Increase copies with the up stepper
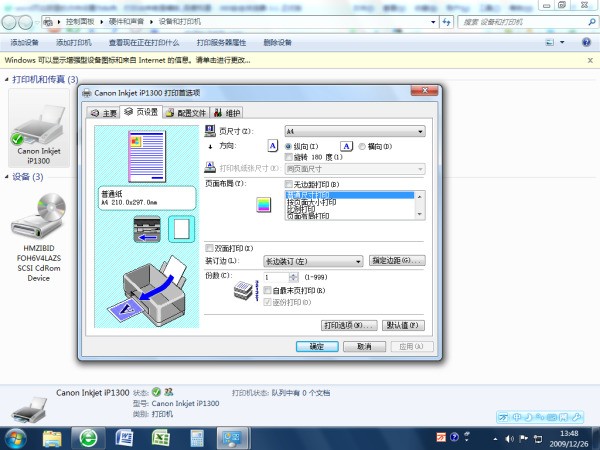This screenshot has height=450, width=600. tap(293, 275)
